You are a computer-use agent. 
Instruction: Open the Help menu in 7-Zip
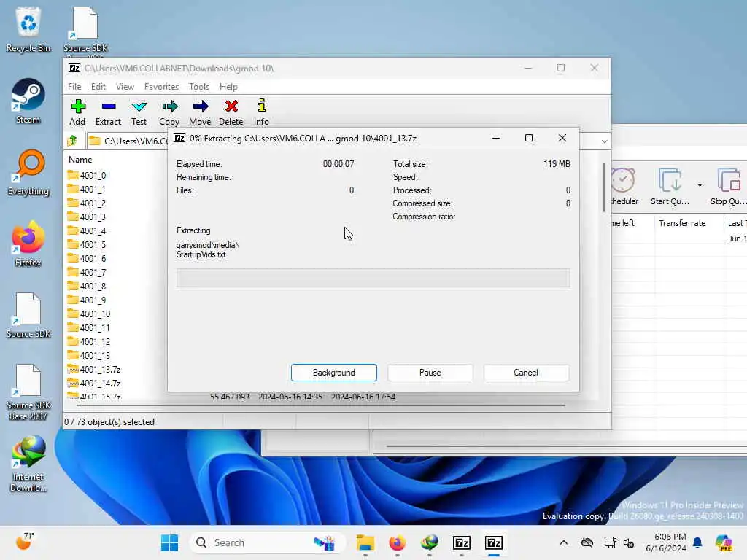click(228, 87)
